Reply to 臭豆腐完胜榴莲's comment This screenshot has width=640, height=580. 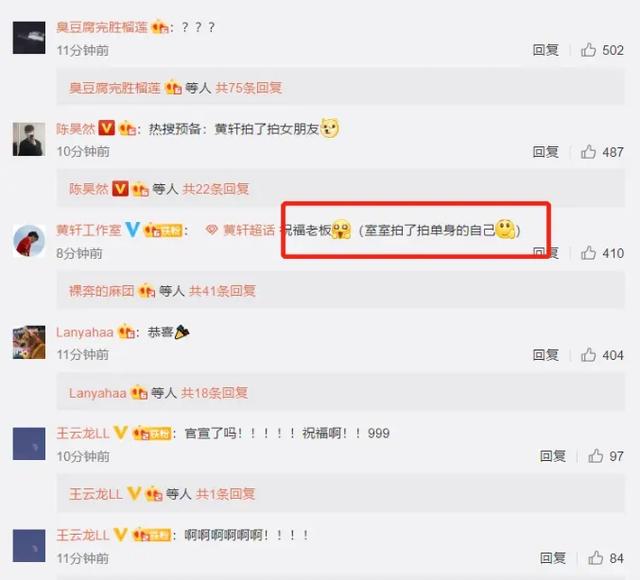[545, 50]
